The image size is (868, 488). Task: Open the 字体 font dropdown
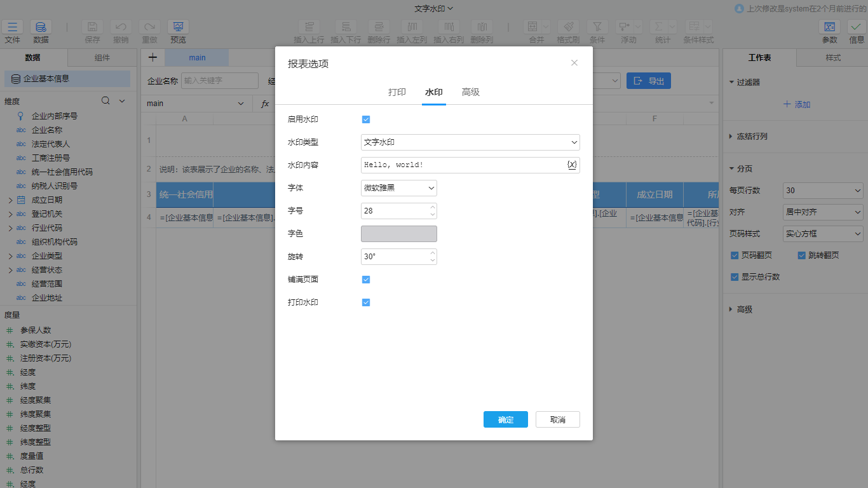398,188
